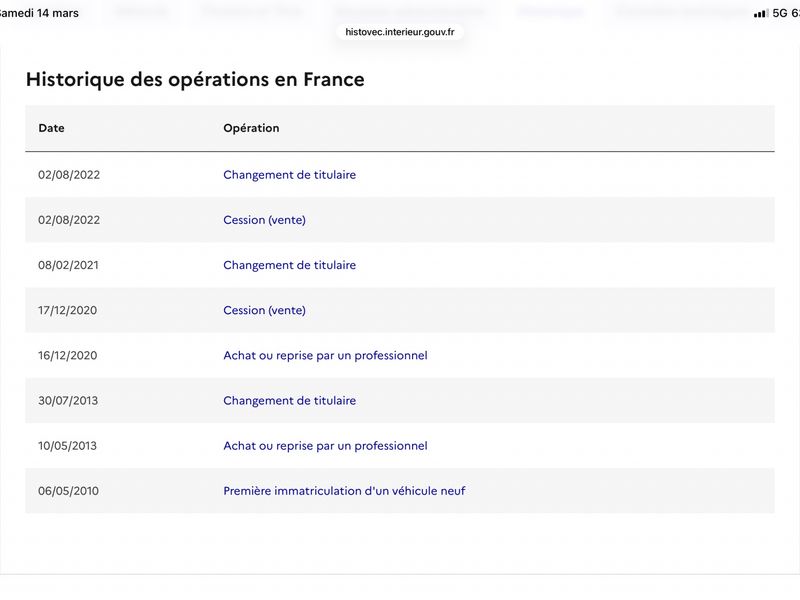Viewport: 800px width, 600px height.
Task: Open "Cession (vente)" dated 17/12/2020
Action: click(264, 310)
